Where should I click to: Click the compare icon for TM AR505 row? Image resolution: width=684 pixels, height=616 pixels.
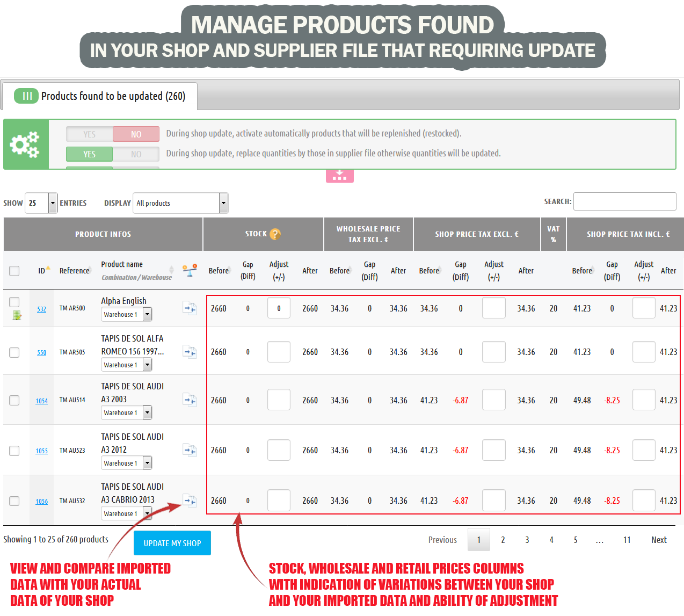[190, 352]
